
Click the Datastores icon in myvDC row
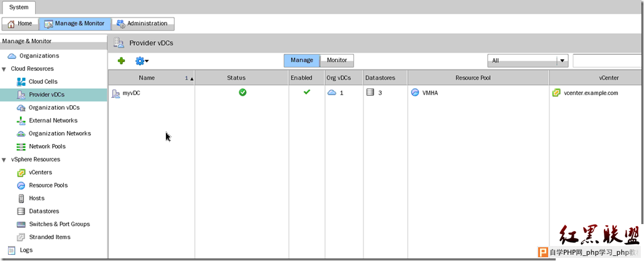(370, 93)
